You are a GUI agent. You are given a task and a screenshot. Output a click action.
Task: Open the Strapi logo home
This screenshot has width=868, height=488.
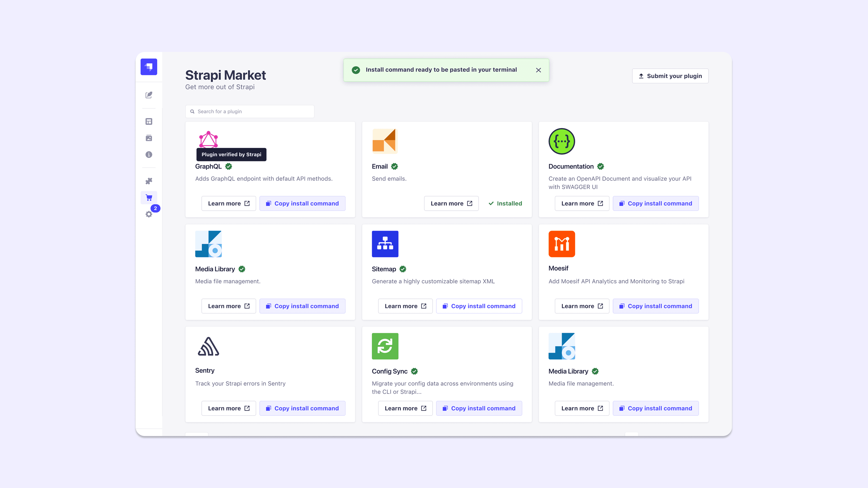click(149, 67)
